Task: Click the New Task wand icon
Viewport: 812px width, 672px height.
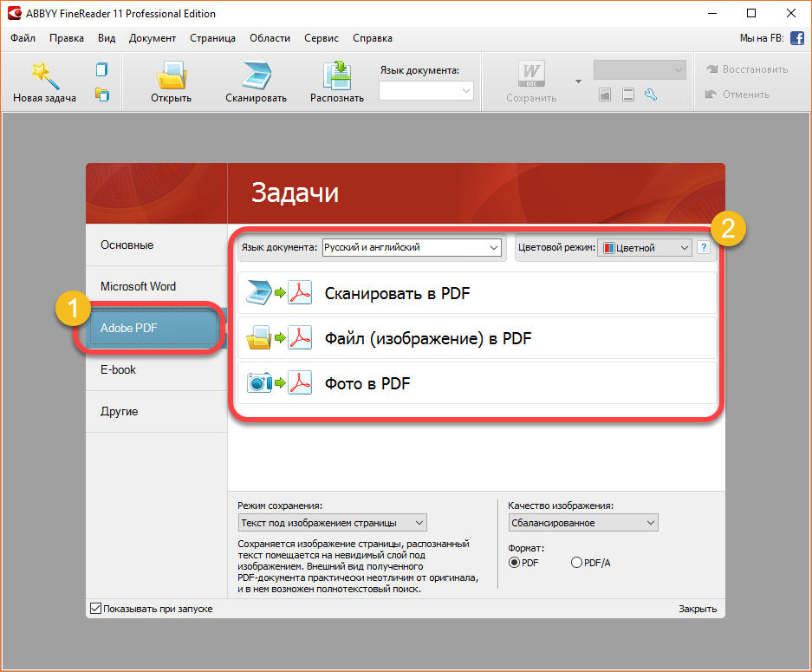Action: pos(43,75)
